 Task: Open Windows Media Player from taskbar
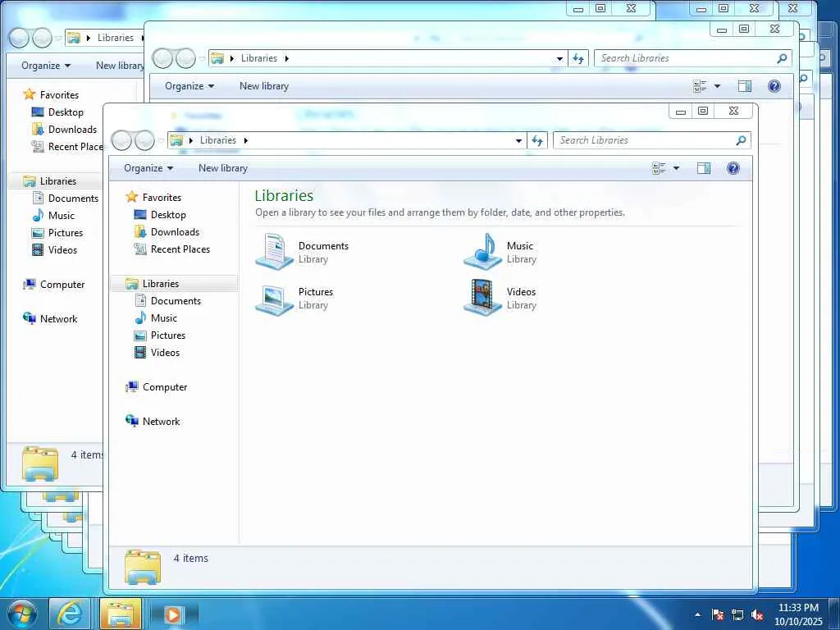pyautogui.click(x=172, y=614)
